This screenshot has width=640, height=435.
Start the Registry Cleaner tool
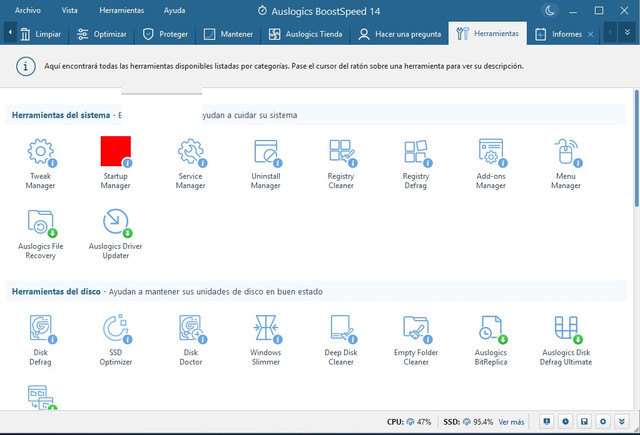coord(341,164)
